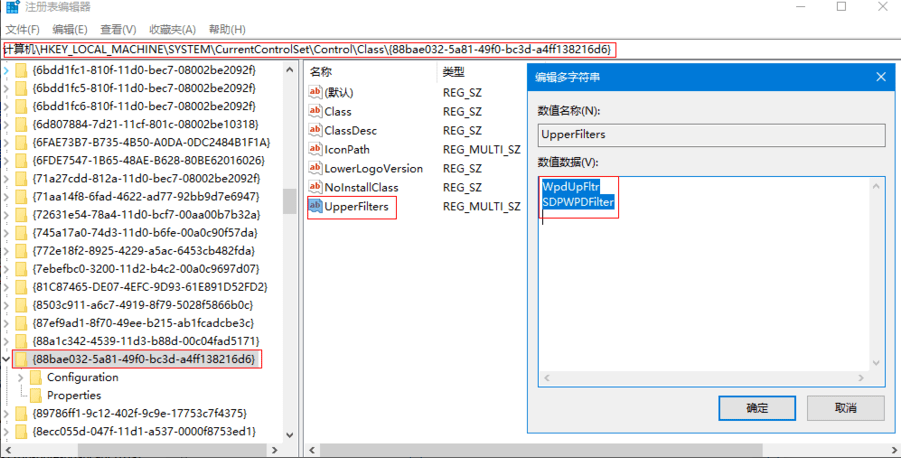Select the LowerLogoVersion value icon
Screen dimensions: 901x458
(x=315, y=168)
